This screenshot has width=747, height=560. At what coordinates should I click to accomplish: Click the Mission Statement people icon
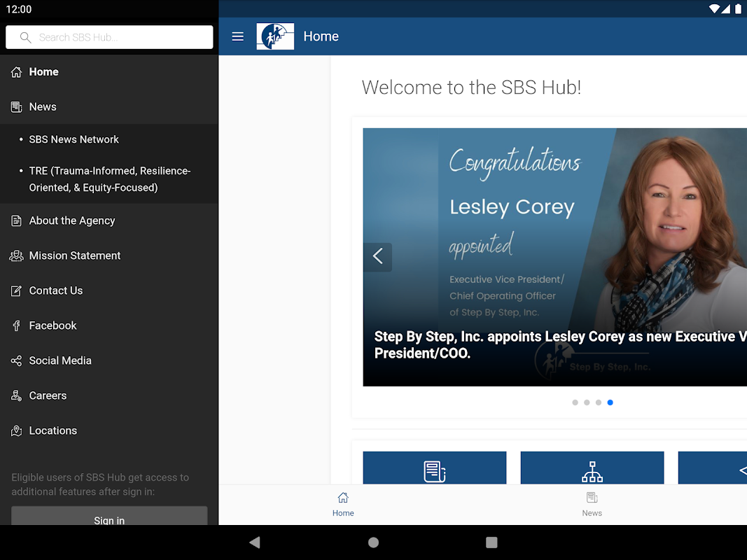pos(16,255)
